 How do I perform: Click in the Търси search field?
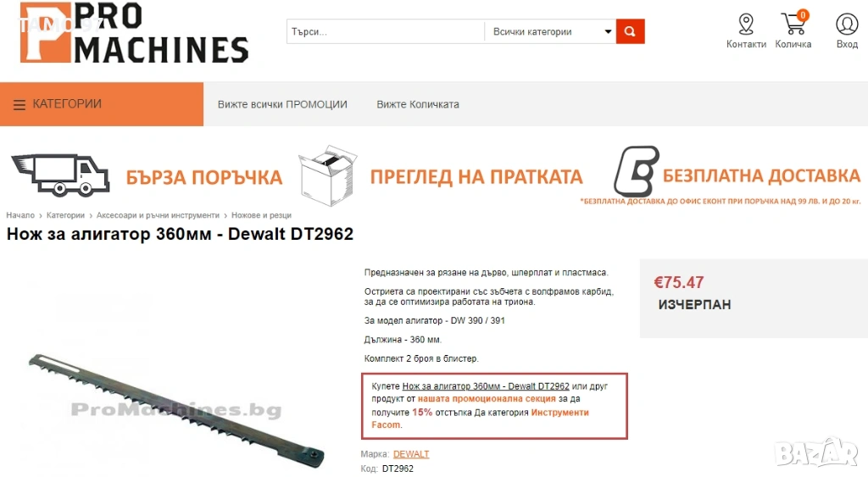tap(386, 31)
